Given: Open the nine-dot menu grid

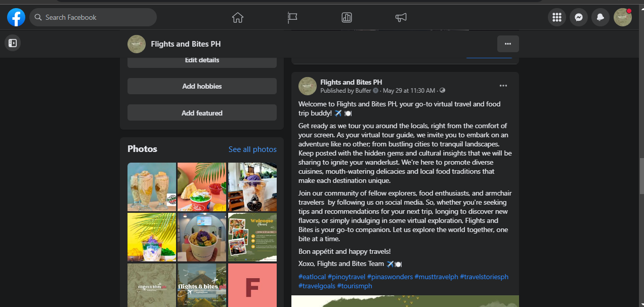Looking at the screenshot, I should 557,17.
